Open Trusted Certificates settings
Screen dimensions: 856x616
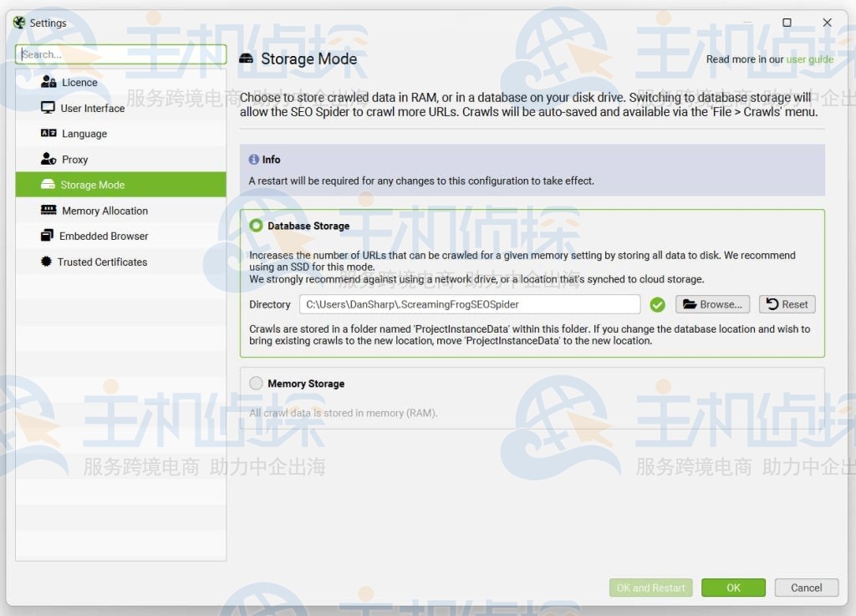coord(120,262)
